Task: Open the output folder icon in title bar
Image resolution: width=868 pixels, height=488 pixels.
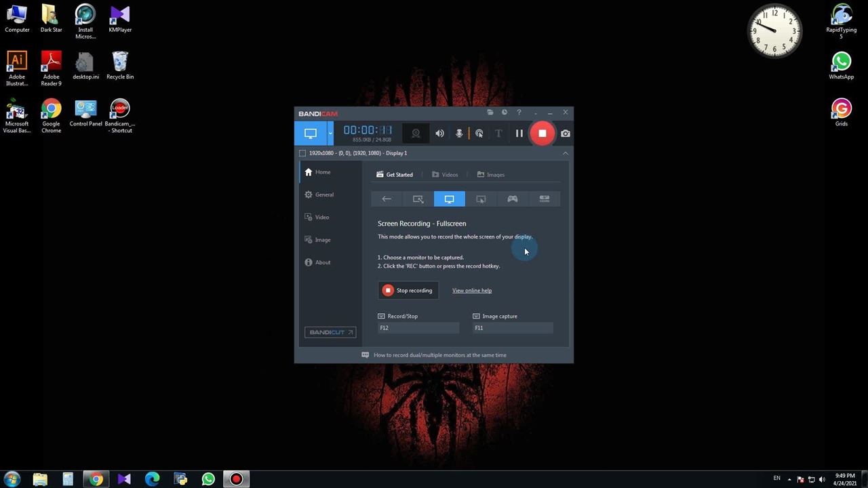Action: (490, 113)
